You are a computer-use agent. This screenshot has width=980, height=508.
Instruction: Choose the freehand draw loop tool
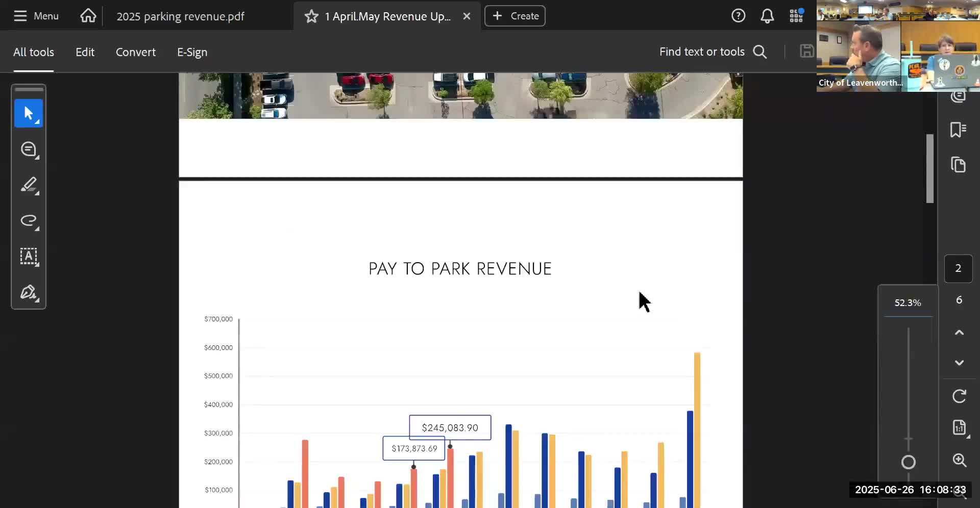[x=29, y=221]
